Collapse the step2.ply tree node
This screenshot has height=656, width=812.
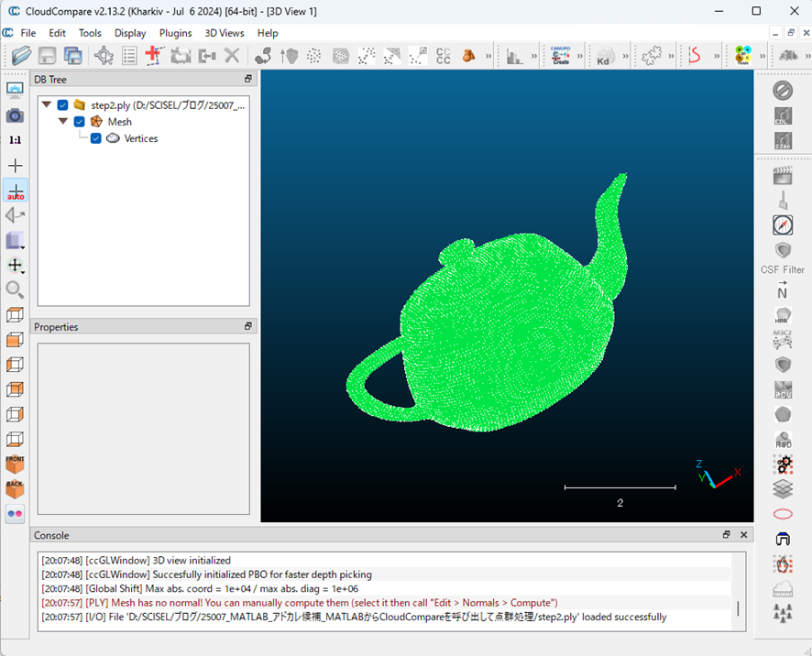point(47,104)
